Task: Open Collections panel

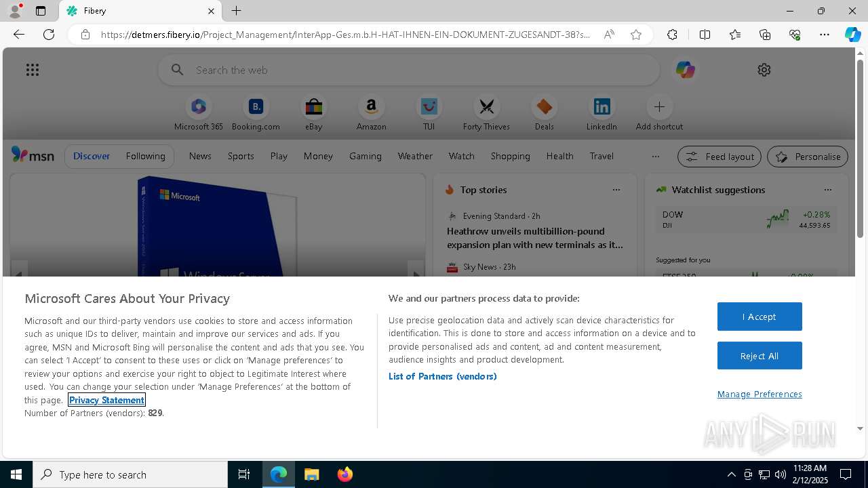Action: click(765, 35)
